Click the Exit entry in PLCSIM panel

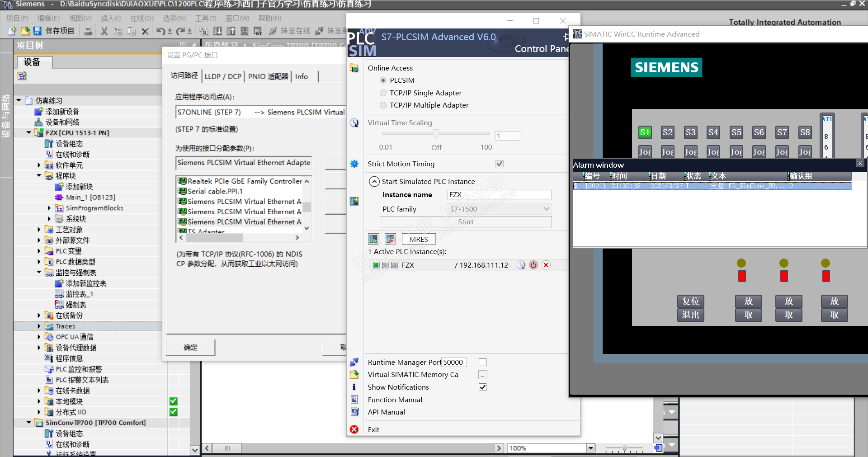pyautogui.click(x=373, y=429)
